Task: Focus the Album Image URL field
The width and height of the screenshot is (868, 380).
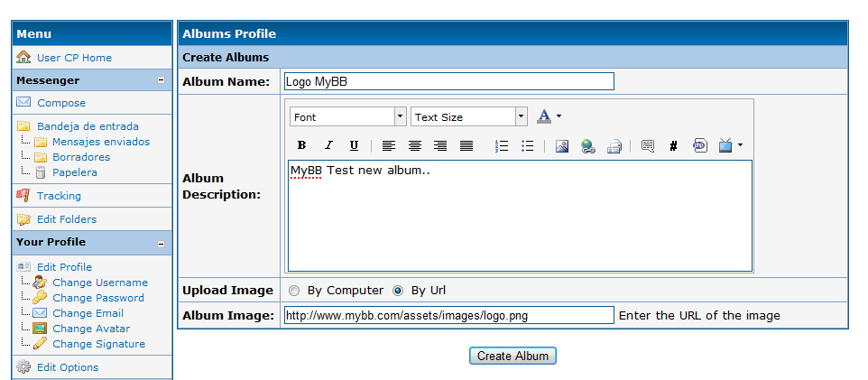Action: coord(449,315)
